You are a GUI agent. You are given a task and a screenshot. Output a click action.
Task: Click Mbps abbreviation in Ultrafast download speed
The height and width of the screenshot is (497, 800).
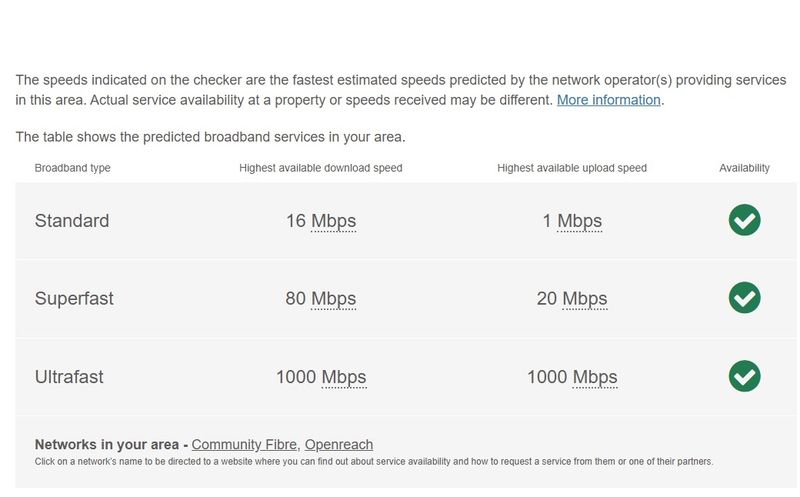click(x=344, y=378)
